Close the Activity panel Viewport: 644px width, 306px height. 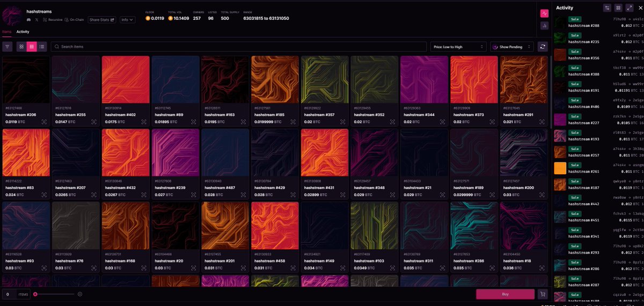(x=640, y=8)
